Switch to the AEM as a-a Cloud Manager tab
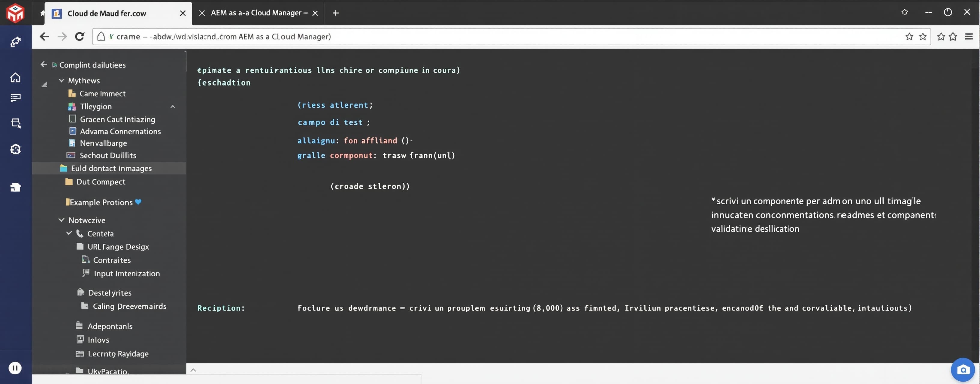 259,13
